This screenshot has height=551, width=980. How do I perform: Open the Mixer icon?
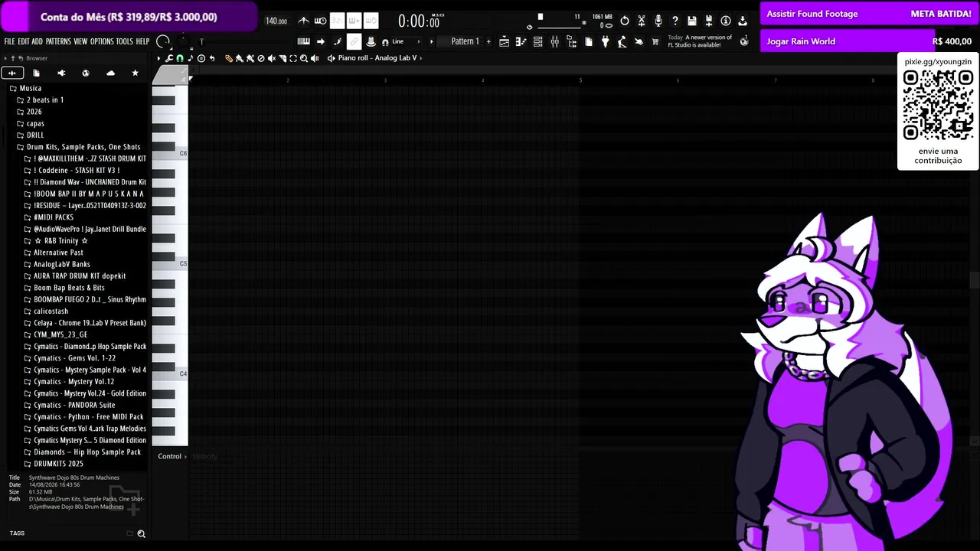point(555,41)
